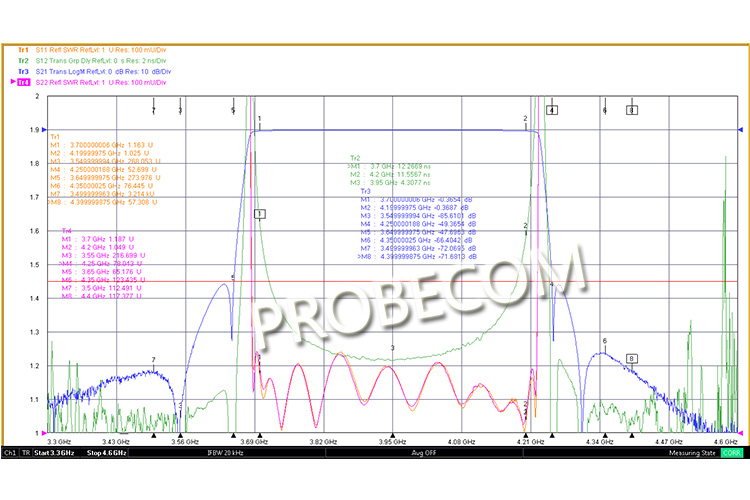This screenshot has height=500, width=750.
Task: Click the highlighted Tr4 active trace badge
Action: (x=23, y=82)
